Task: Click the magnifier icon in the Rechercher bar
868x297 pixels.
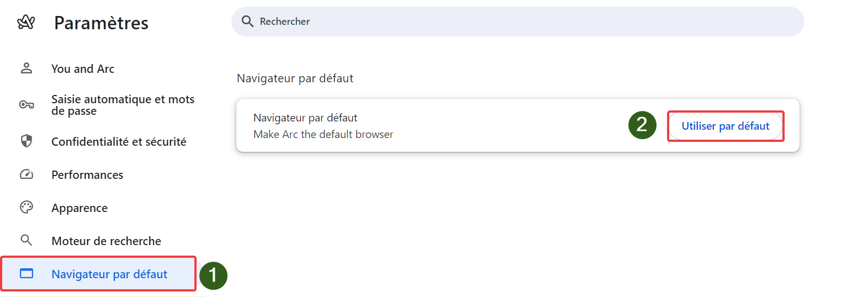Action: (x=247, y=22)
